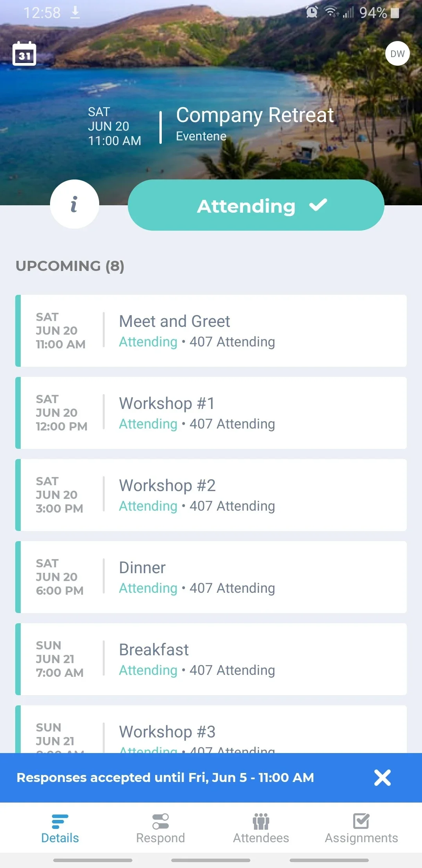Open the Meet and Greet event card

click(x=211, y=331)
